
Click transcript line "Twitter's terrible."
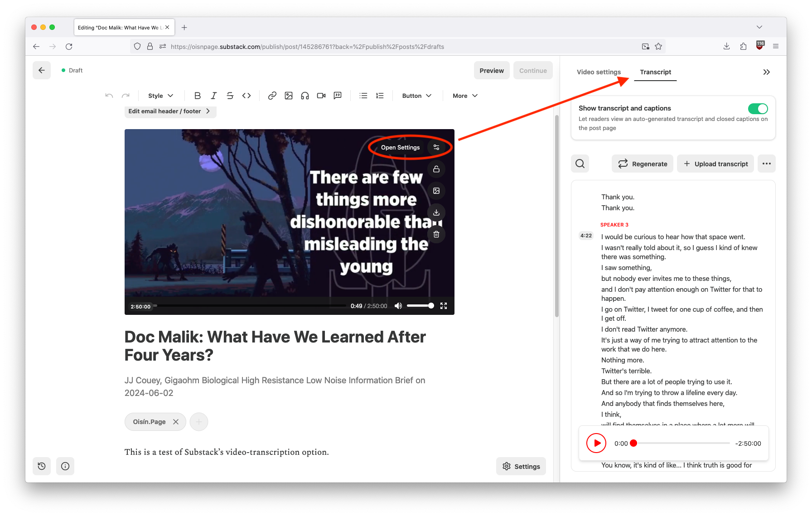coord(626,371)
